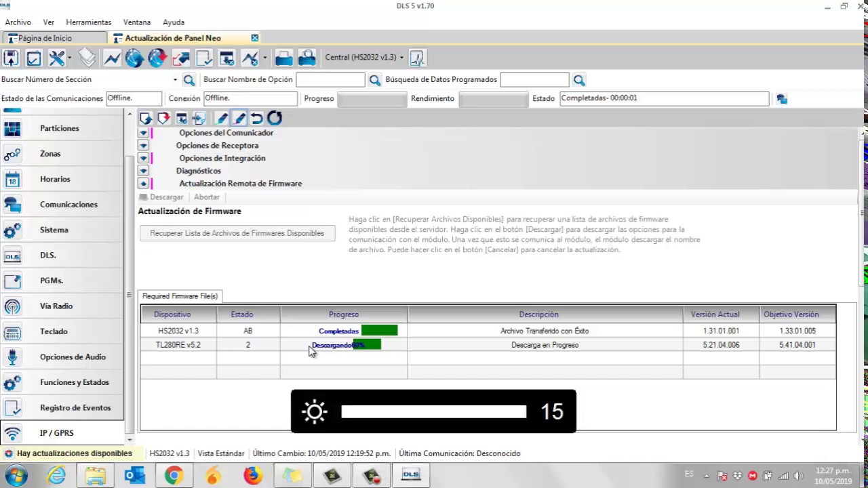Image resolution: width=868 pixels, height=488 pixels.
Task: Open Google Chrome from the taskbar
Action: pos(174,476)
